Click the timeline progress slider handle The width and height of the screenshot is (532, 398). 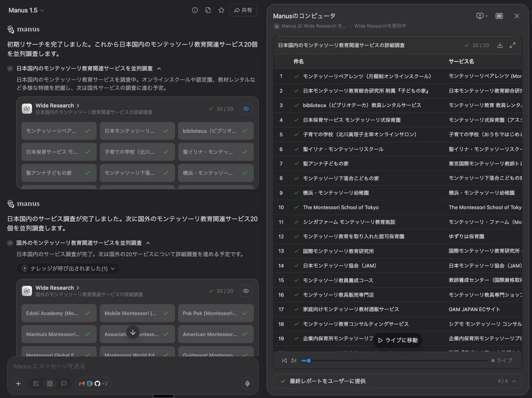(x=309, y=360)
